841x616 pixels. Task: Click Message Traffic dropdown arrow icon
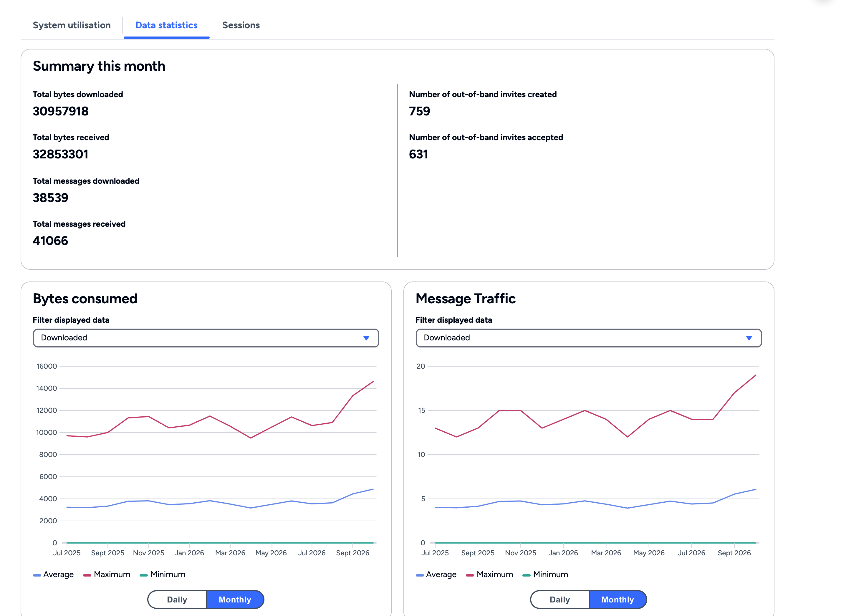pos(749,338)
